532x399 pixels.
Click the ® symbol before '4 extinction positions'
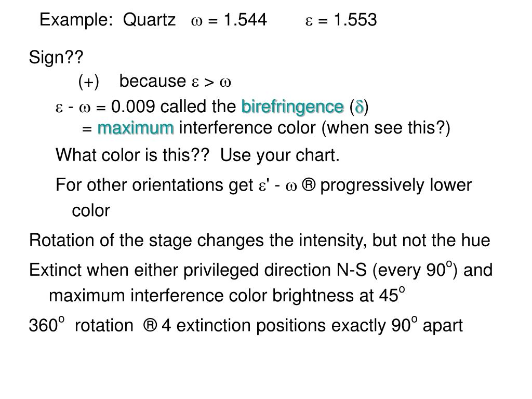[150, 325]
